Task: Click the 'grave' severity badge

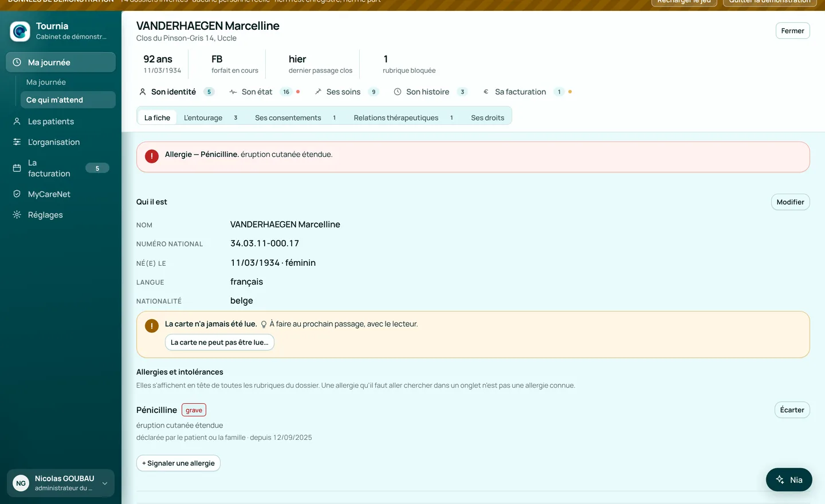Action: click(x=194, y=410)
